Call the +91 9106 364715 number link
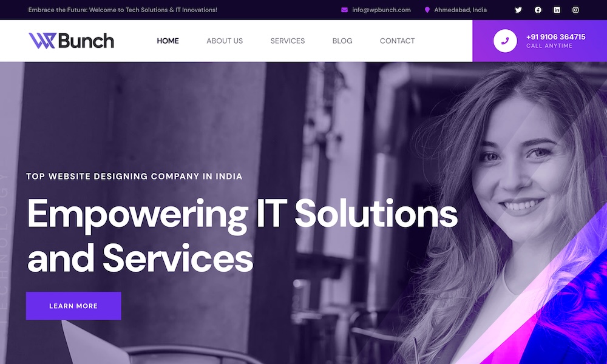The image size is (607, 364). pyautogui.click(x=555, y=37)
